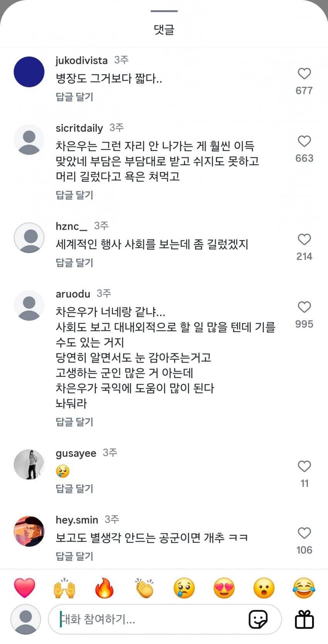Screen dimensions: 328x644
Task: Send the red heart emoji reaction
Action: pos(25,588)
